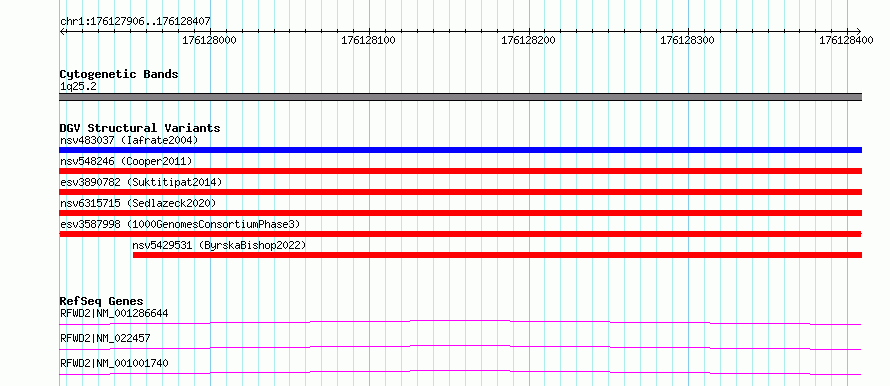Click the 1q25.2 band label
The height and width of the screenshot is (386, 890).
pyautogui.click(x=77, y=87)
